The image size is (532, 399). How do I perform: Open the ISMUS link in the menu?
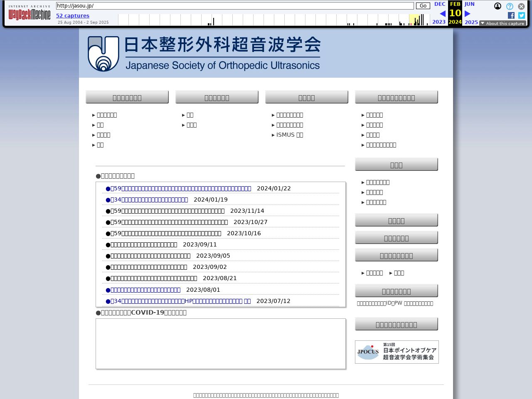tap(289, 135)
